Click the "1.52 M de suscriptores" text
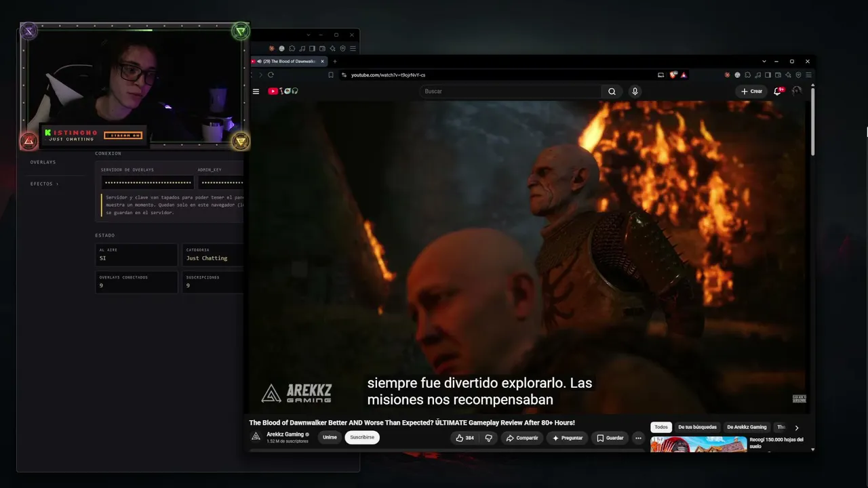The height and width of the screenshot is (488, 868). click(288, 441)
